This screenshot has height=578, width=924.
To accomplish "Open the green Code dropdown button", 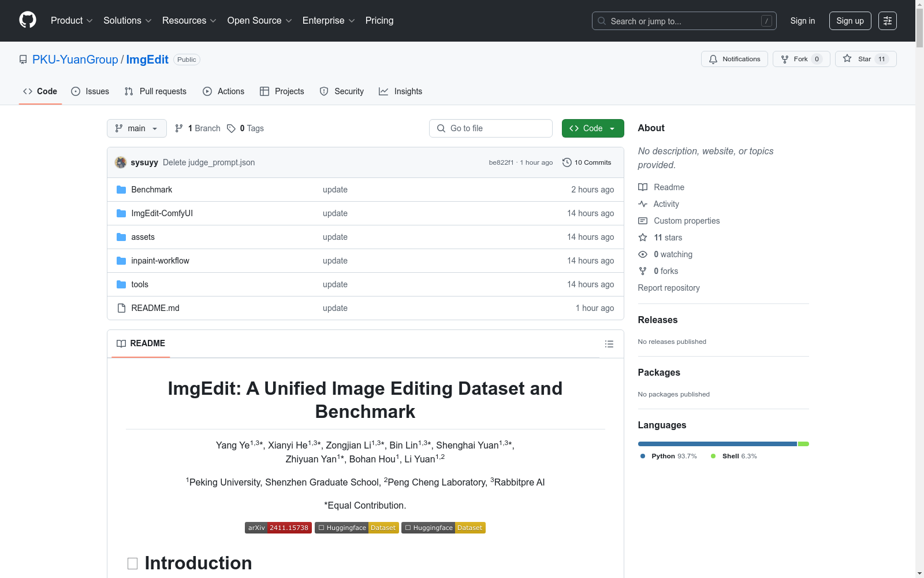I will point(593,128).
